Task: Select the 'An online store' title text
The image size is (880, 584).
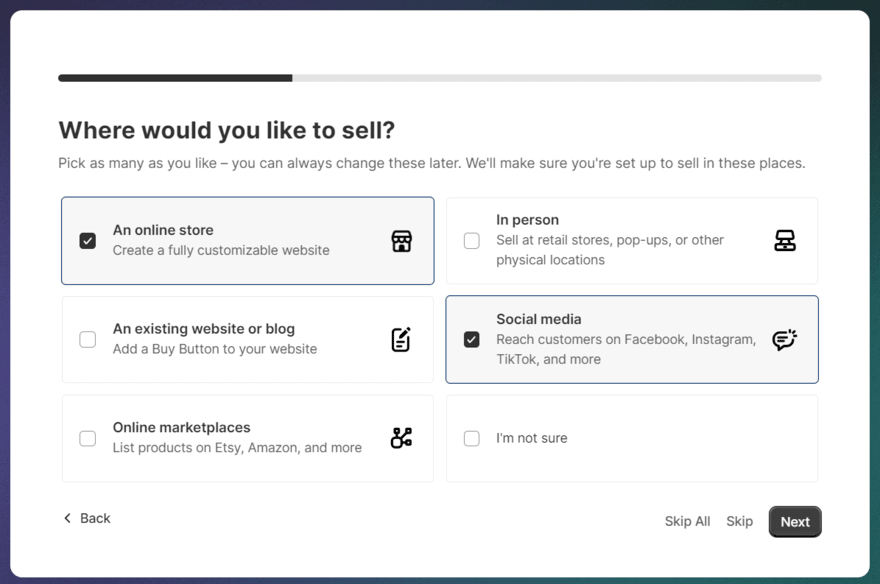Action: tap(163, 230)
